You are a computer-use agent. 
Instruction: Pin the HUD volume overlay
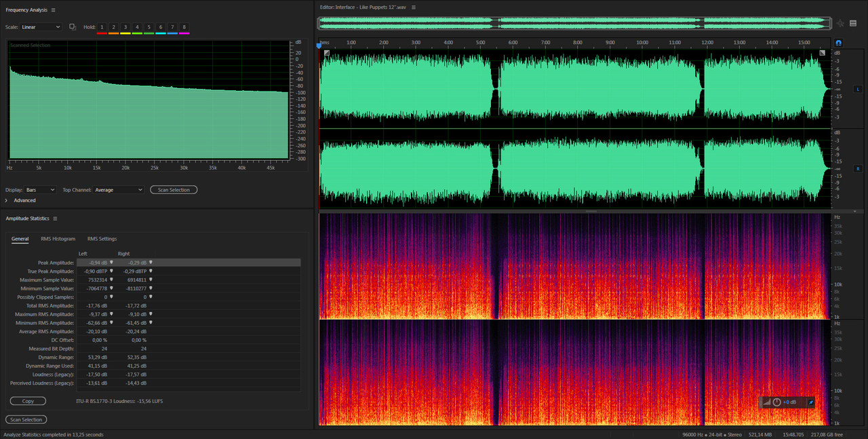(811, 402)
